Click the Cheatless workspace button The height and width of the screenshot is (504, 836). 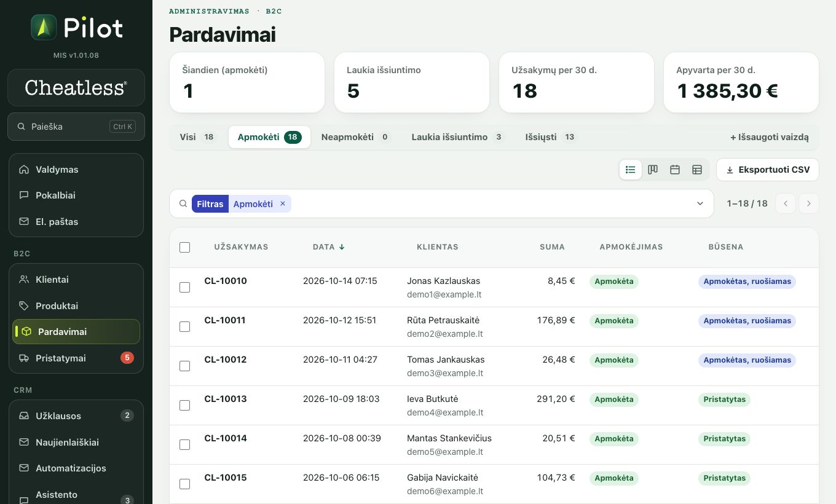click(x=76, y=88)
